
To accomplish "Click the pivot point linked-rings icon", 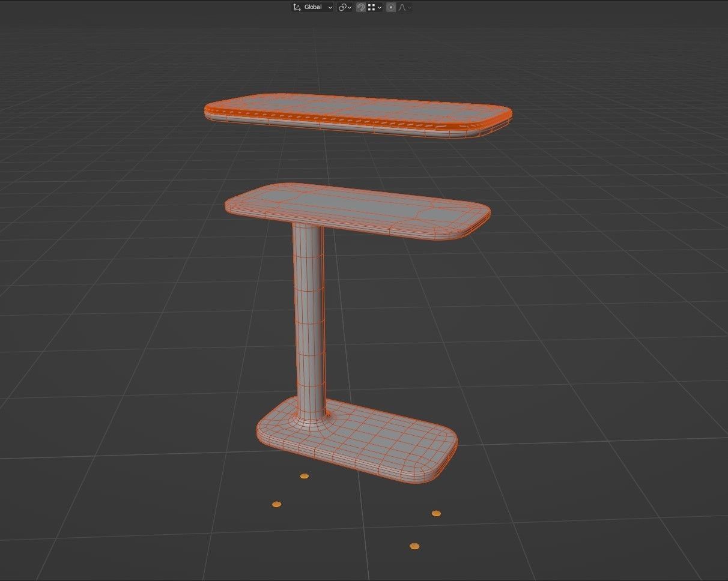I will (x=342, y=7).
